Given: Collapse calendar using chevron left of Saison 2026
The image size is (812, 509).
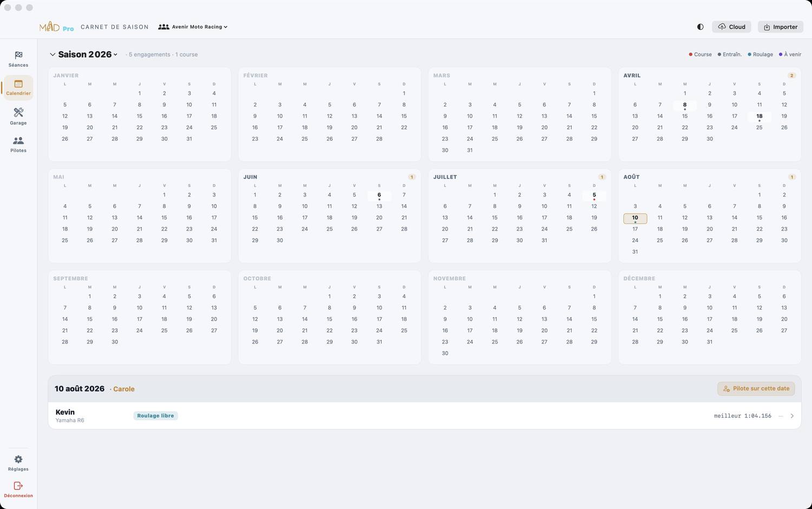Looking at the screenshot, I should pos(53,55).
